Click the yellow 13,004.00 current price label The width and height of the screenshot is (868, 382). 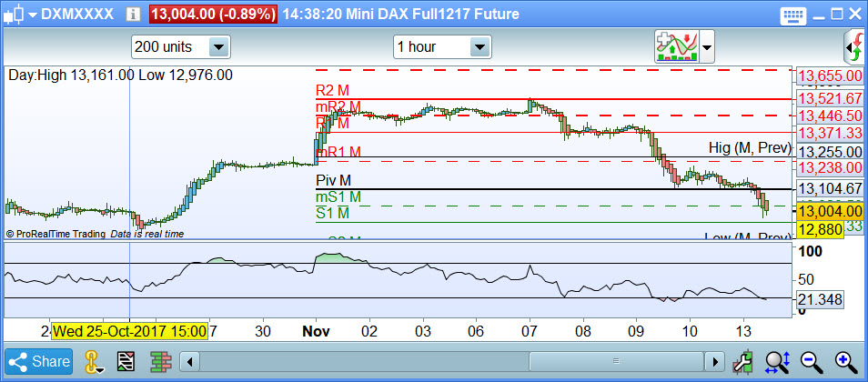[831, 211]
